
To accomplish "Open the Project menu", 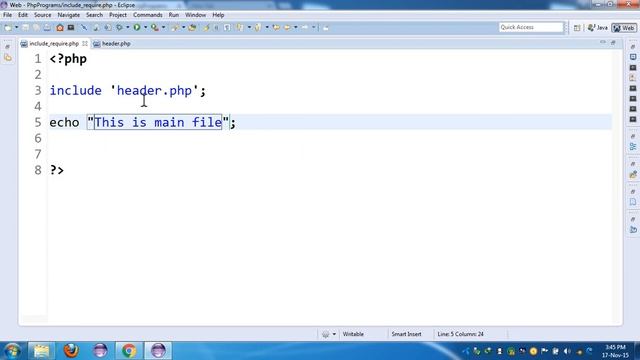I will [x=118, y=15].
